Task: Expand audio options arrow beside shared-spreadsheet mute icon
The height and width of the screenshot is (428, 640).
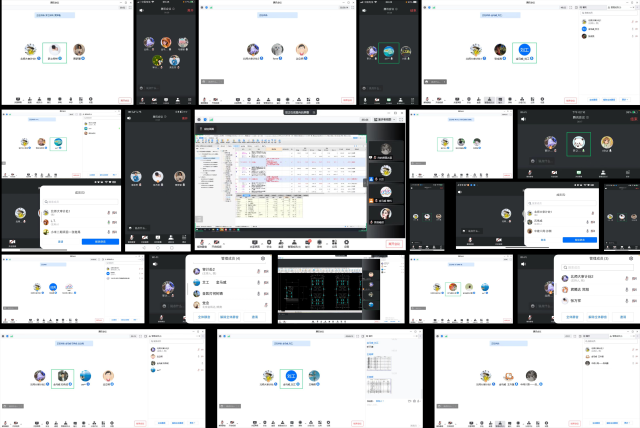Action: (x=209, y=242)
